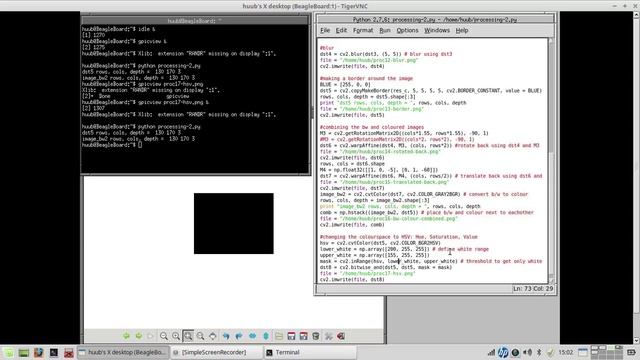Click the 'Ln: 73 Col: 29' status text
This screenshot has width=640, height=360.
pyautogui.click(x=533, y=289)
